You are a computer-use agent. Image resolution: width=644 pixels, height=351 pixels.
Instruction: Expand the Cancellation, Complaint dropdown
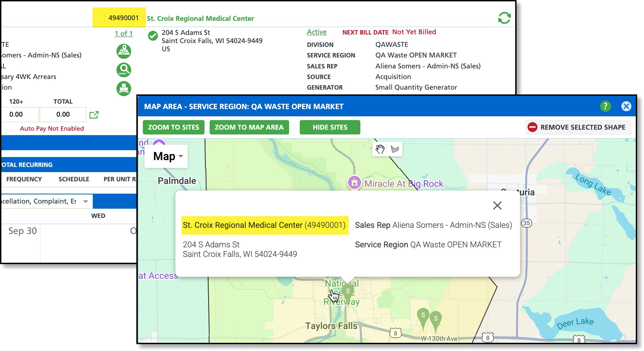86,201
